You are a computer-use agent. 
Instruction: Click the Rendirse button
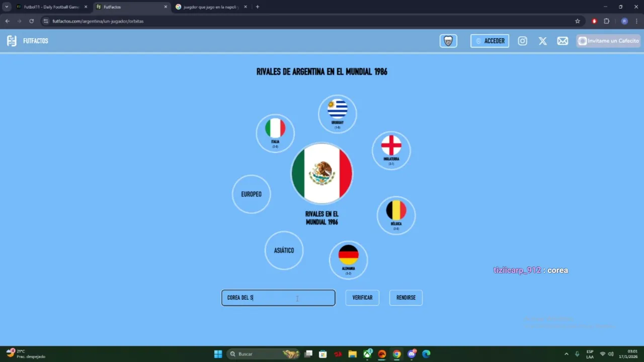[406, 298]
